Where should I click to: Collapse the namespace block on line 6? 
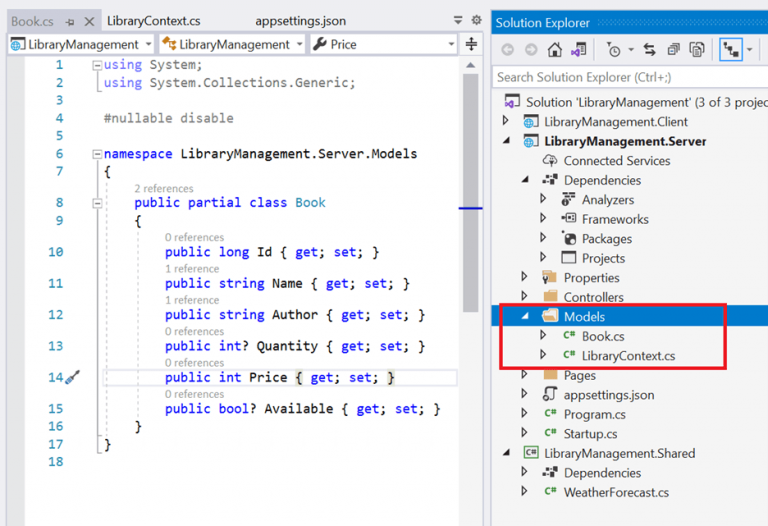[96, 154]
